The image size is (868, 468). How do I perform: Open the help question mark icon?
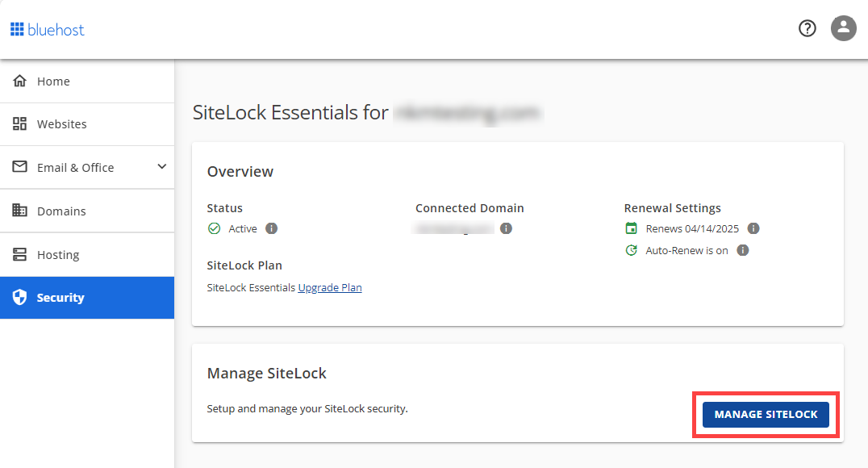807,28
